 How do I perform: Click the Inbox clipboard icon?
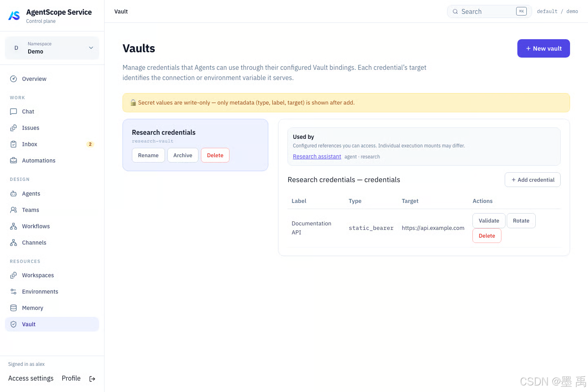(x=13, y=144)
